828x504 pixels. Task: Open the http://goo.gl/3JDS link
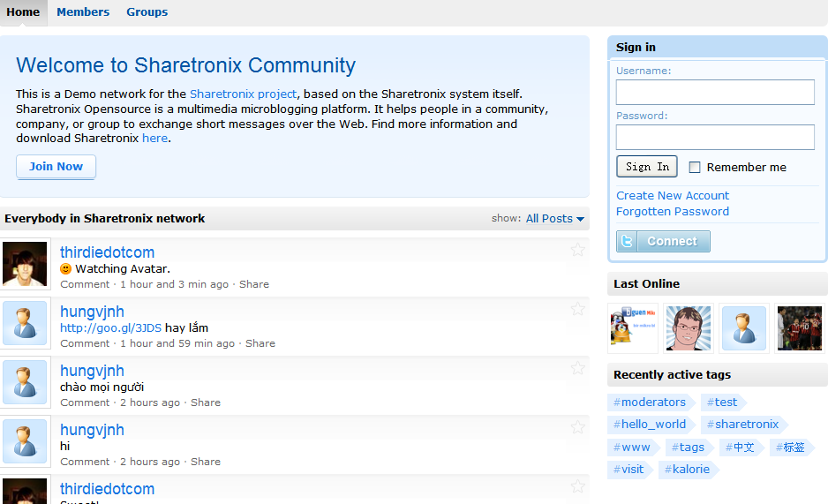pos(110,327)
